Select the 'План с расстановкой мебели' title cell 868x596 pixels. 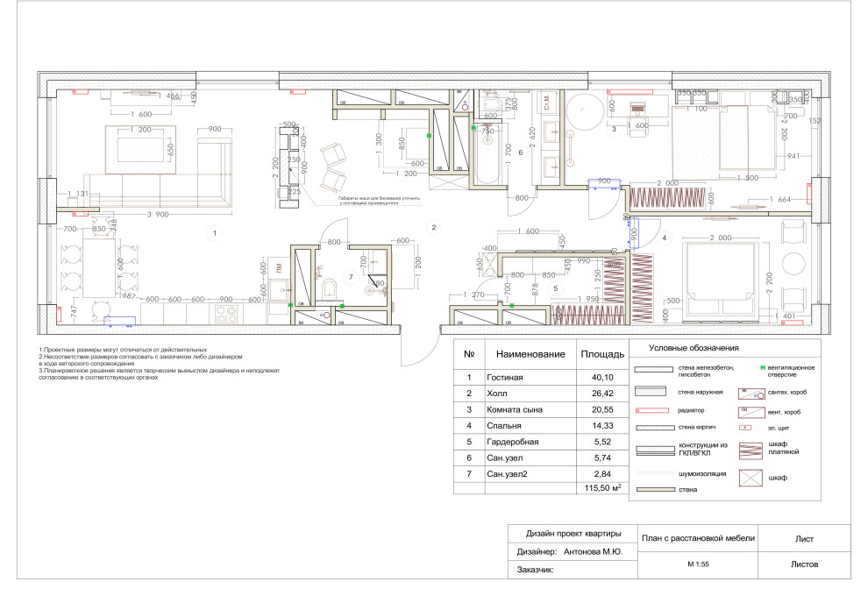[x=698, y=538]
